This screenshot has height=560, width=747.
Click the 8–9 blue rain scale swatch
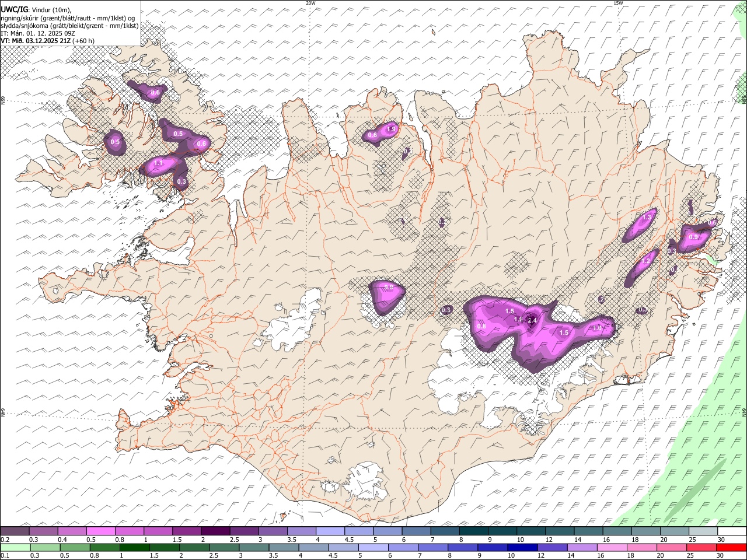[462, 547]
